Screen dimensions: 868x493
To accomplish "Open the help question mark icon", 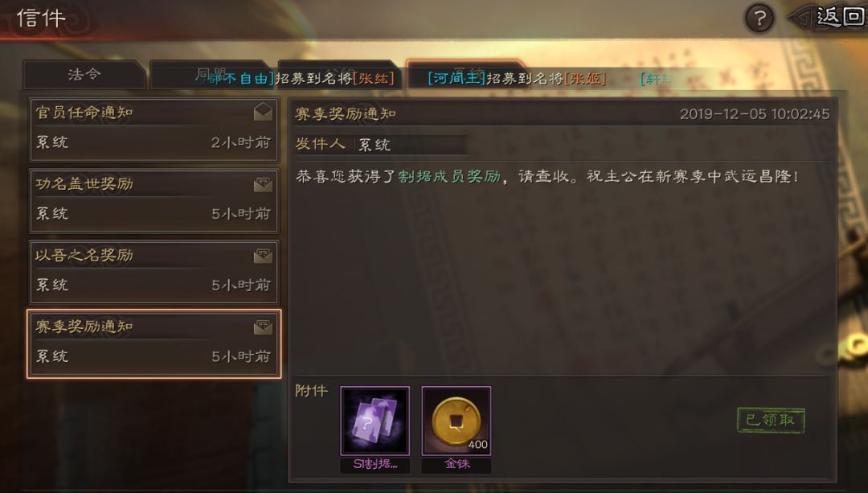I will click(x=759, y=18).
